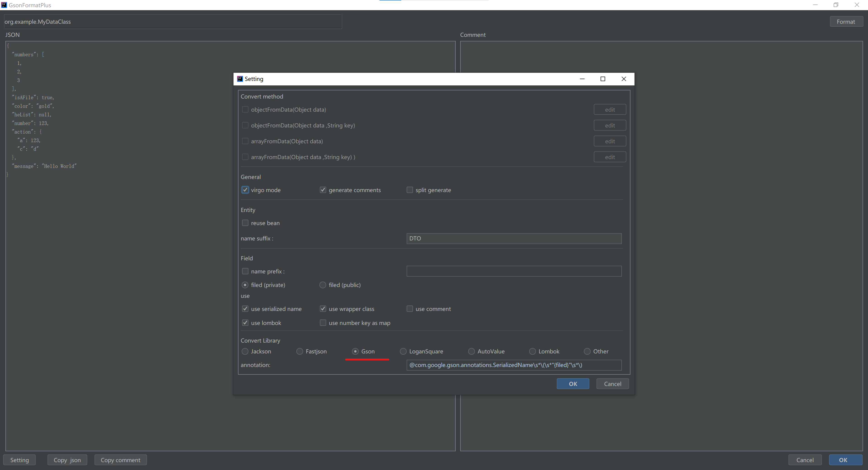Click Cancel in the Setting dialog

612,384
